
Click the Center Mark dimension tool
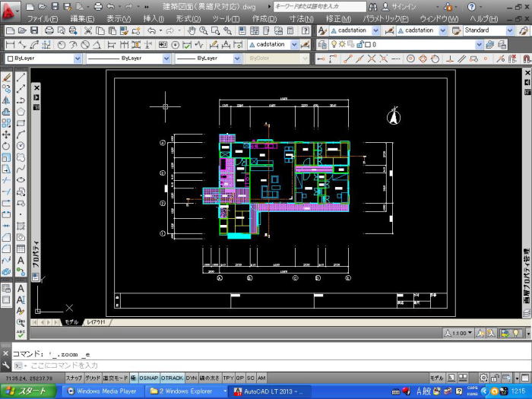click(175, 44)
